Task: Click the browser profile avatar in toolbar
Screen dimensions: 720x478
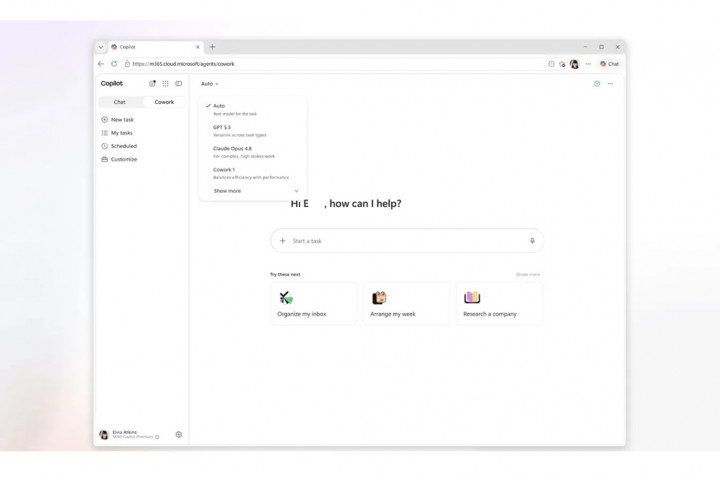Action: click(x=574, y=64)
